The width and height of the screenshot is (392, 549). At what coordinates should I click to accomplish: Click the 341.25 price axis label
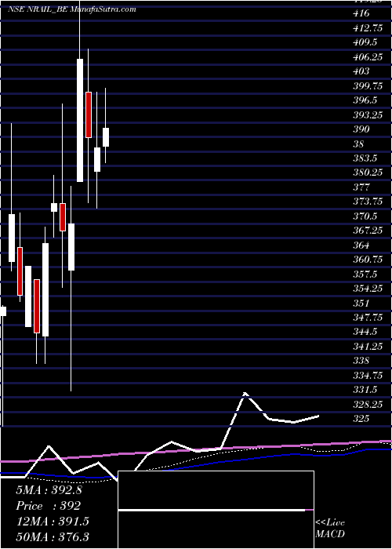coord(368,347)
